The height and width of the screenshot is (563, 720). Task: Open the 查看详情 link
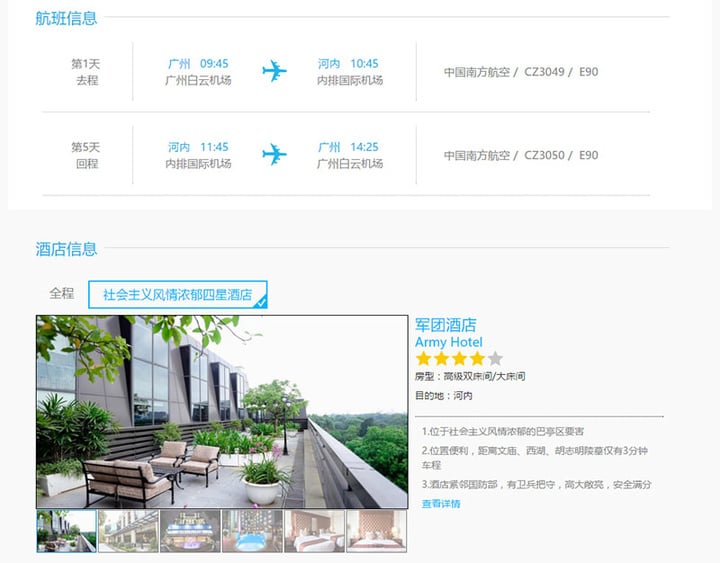(441, 504)
